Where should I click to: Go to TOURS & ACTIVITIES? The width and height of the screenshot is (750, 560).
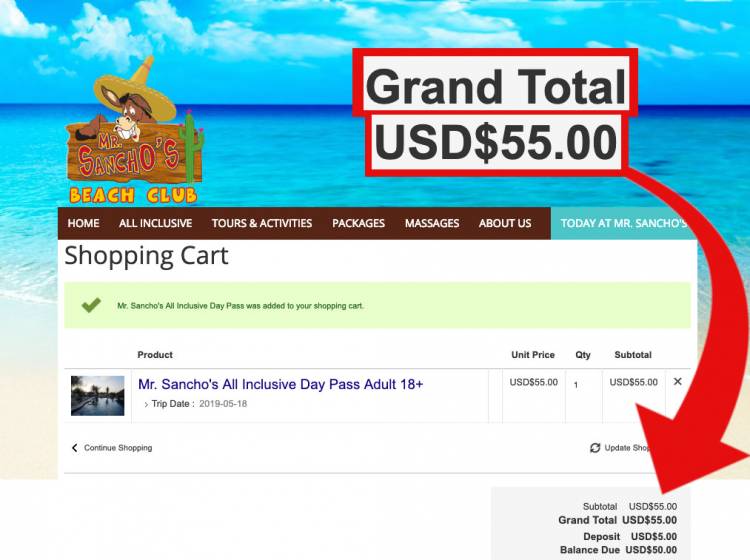click(262, 223)
